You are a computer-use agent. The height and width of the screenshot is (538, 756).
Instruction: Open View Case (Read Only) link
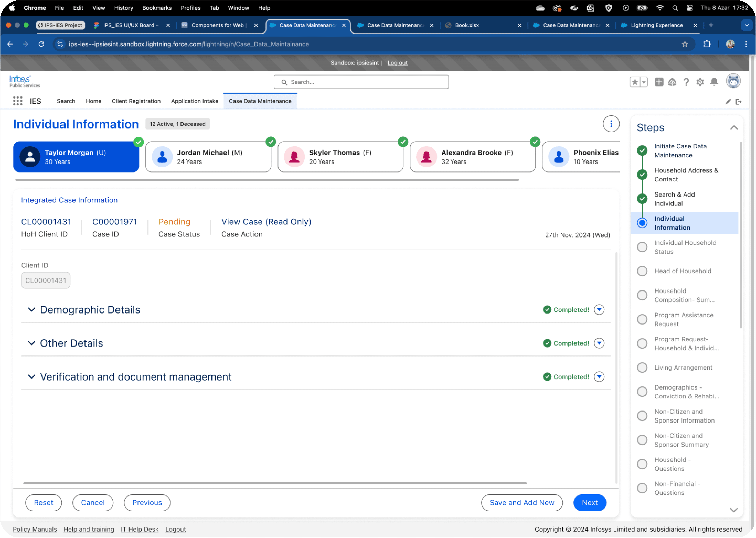click(266, 222)
